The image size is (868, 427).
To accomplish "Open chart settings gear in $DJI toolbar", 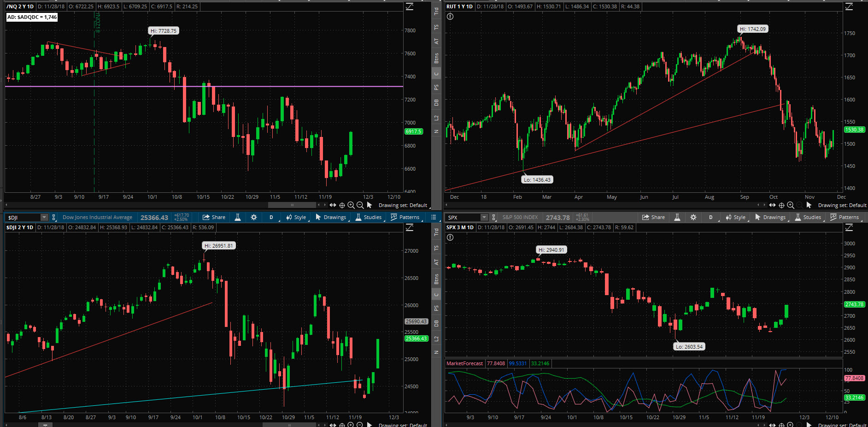I will [x=254, y=217].
